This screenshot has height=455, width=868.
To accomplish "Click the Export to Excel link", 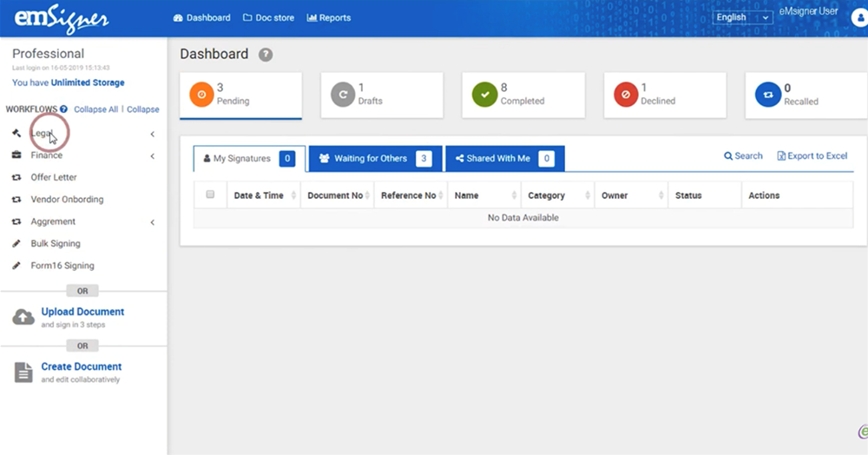I will [x=812, y=156].
